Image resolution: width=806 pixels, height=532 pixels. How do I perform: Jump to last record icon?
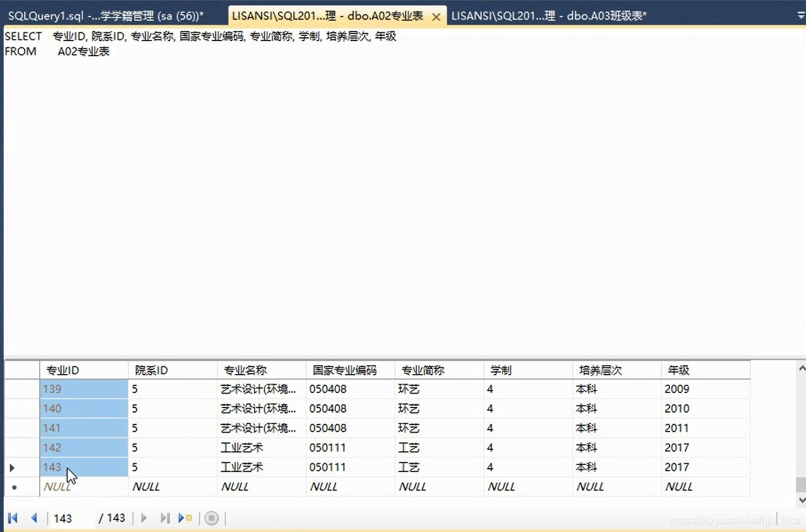[x=165, y=518]
